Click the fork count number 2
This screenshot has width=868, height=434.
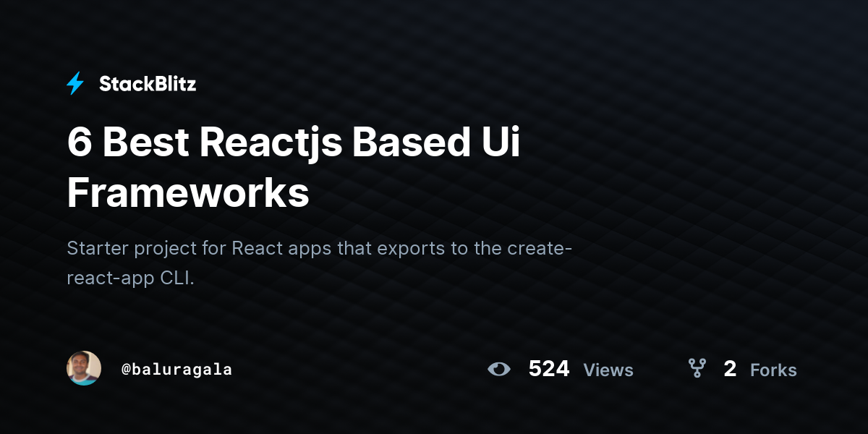(730, 369)
